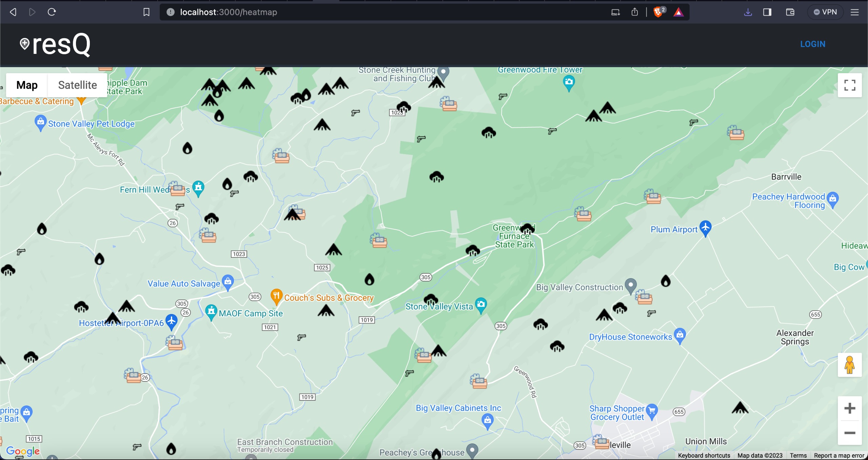Viewport: 868px width, 460px height.
Task: Toggle the VPN button
Action: [825, 12]
